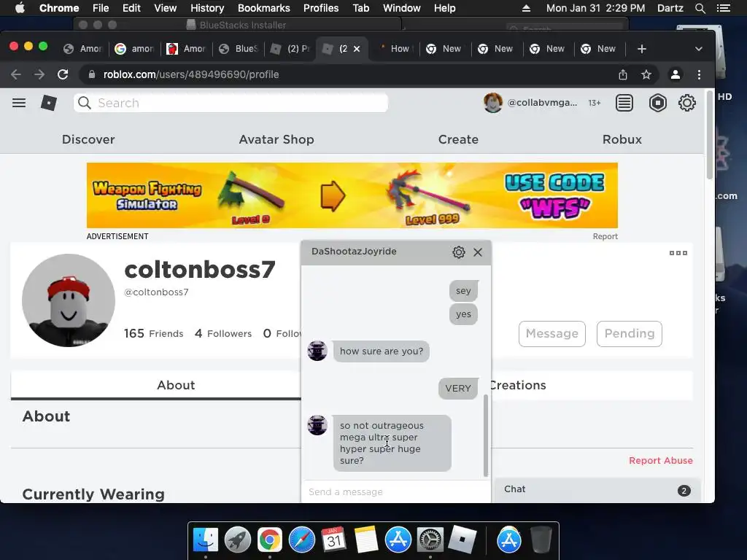Open the Bookmarks menu
Viewport: 747px width, 560px height.
click(x=263, y=8)
